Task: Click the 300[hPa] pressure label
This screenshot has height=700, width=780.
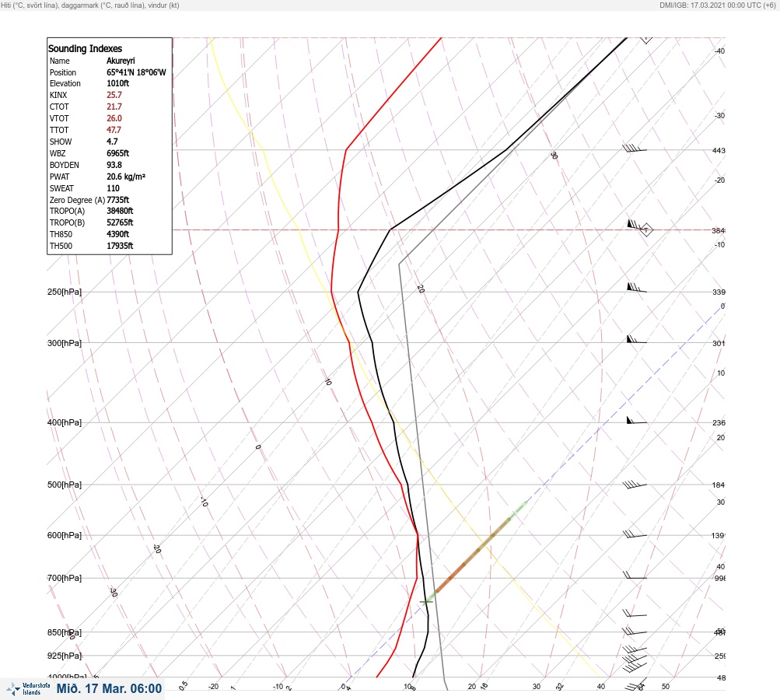Action: click(65, 343)
